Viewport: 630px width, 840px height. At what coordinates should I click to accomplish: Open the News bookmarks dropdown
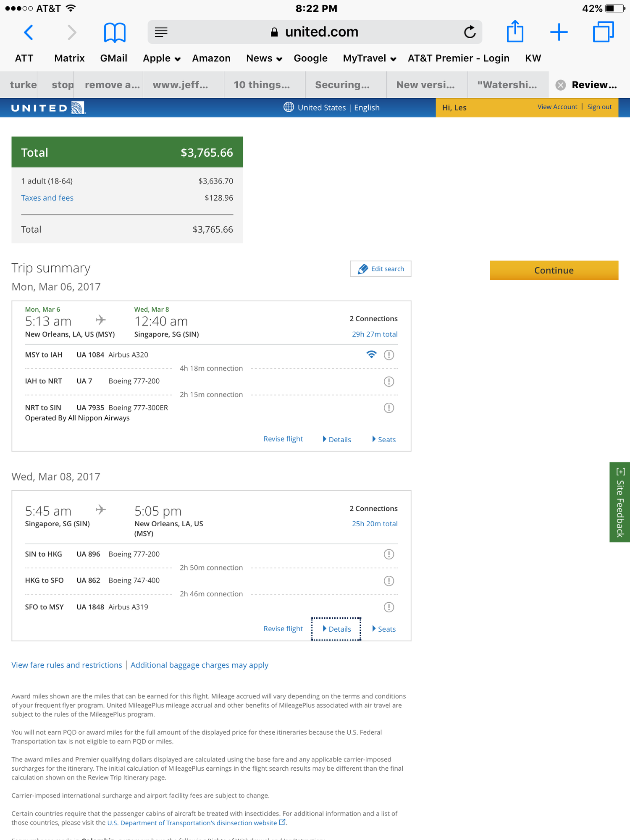(264, 58)
